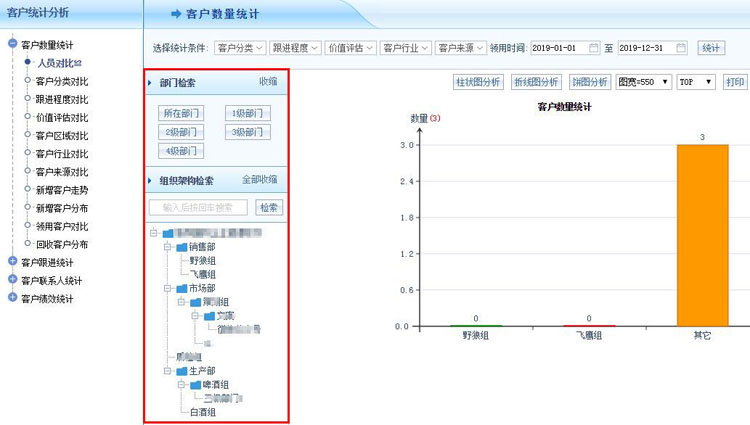The image size is (750, 425).
Task: Select 飞鹰组 in organization tree
Action: click(202, 274)
